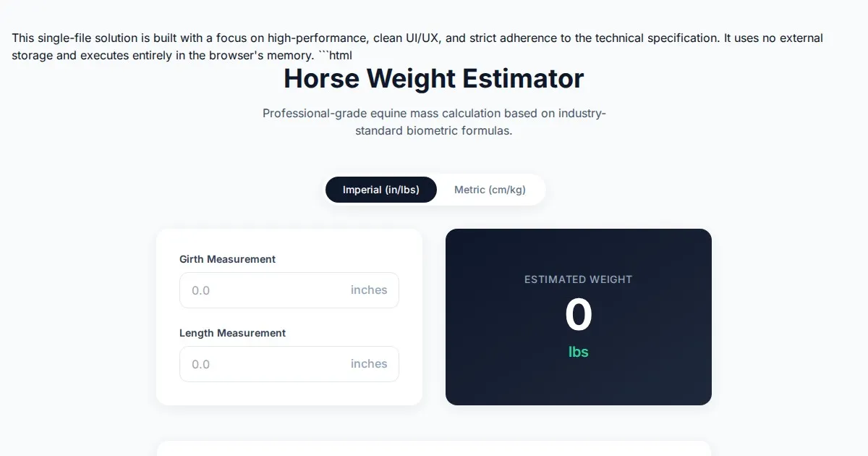
Task: Click the inches suffix in Girth field
Action: click(369, 290)
